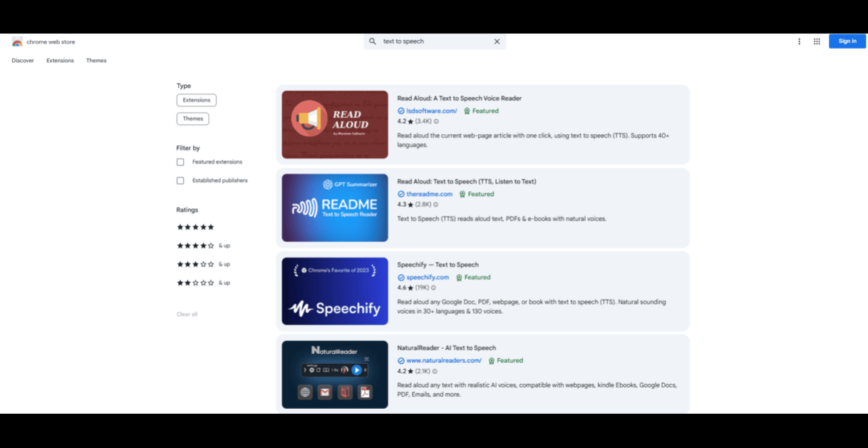The width and height of the screenshot is (868, 448).
Task: Click the verified badge beside www.naturalreaders.com/
Action: tap(401, 361)
